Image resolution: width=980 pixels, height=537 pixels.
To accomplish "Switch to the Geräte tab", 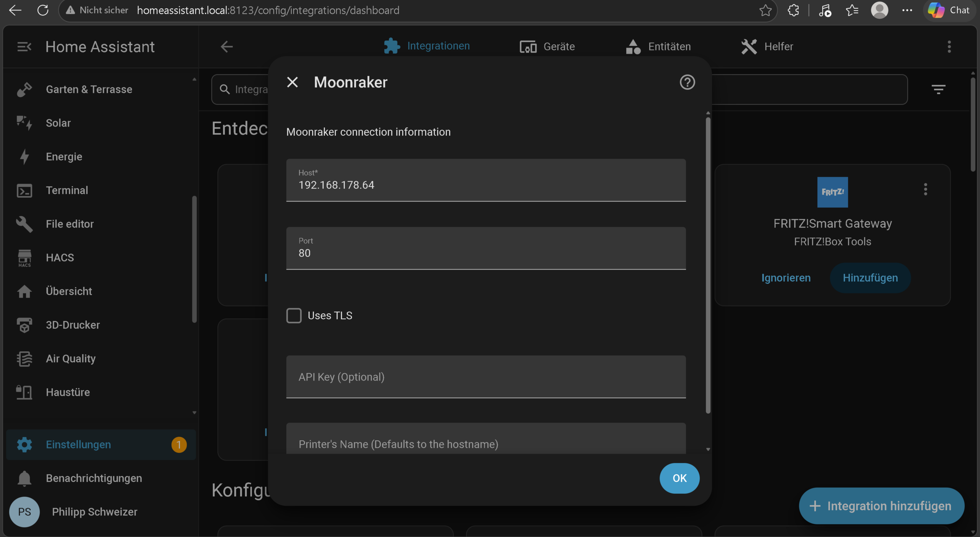I will click(x=547, y=46).
